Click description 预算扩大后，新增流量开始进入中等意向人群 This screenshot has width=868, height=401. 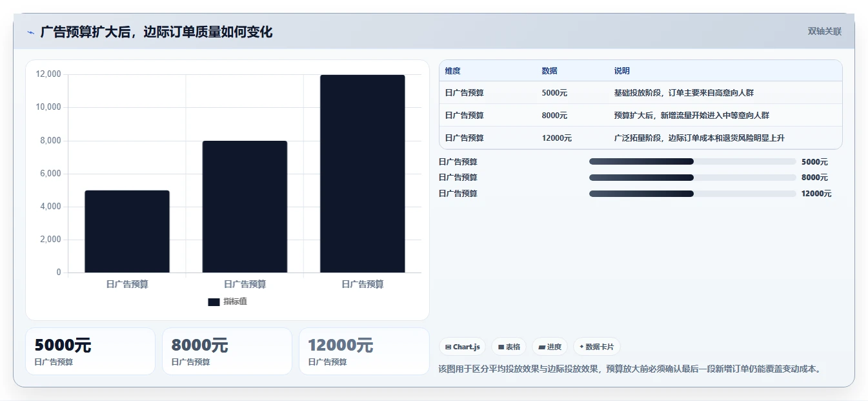click(692, 116)
